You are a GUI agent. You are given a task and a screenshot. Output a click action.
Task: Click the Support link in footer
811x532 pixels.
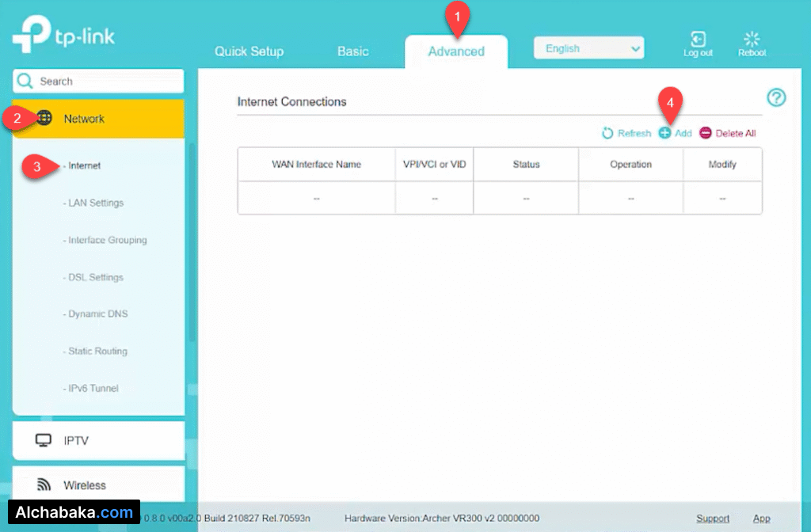713,519
